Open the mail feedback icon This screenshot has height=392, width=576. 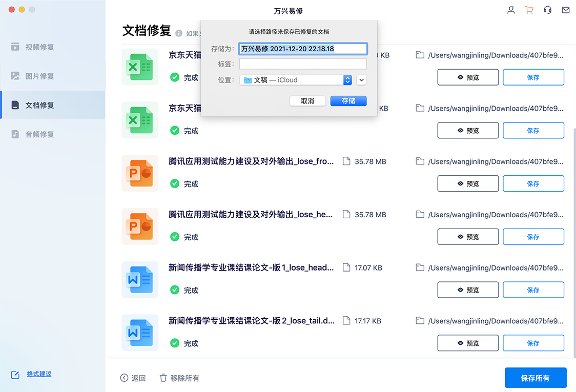point(566,9)
